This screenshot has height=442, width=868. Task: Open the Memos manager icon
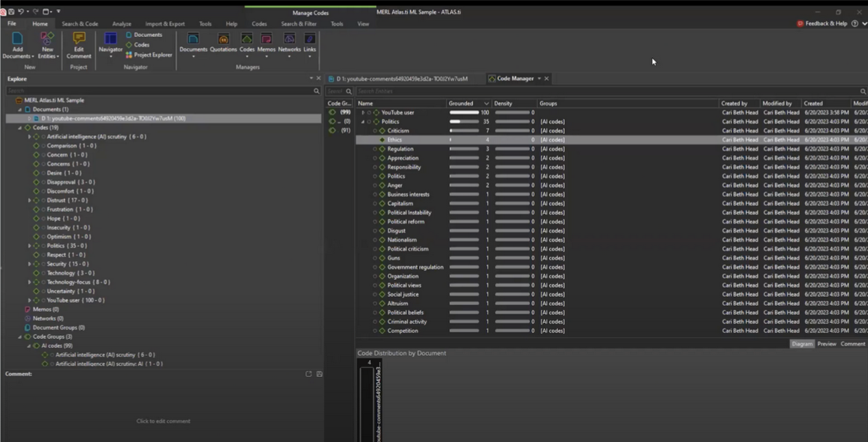pos(266,40)
